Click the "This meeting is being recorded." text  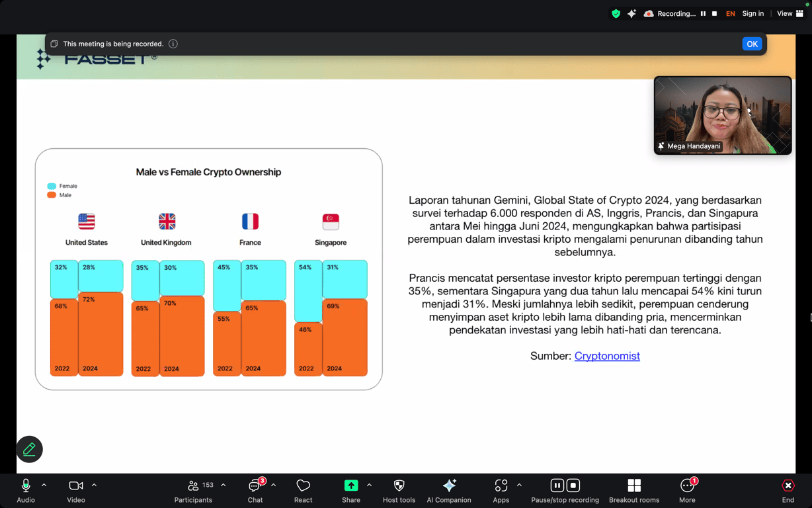pyautogui.click(x=113, y=44)
